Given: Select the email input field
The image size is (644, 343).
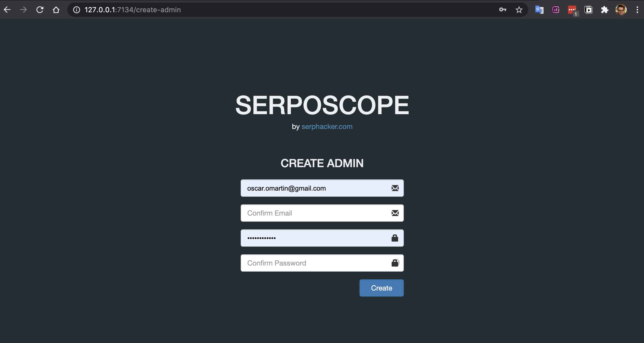Looking at the screenshot, I should (x=321, y=188).
